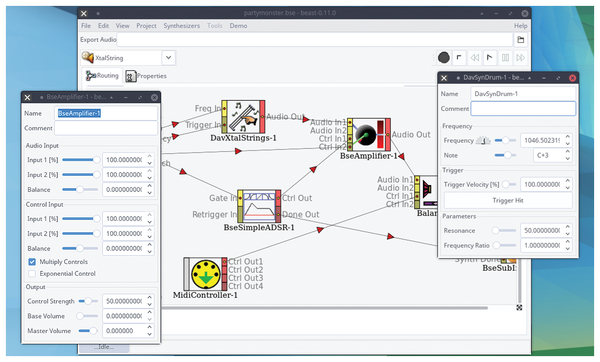Open the View menu

pyautogui.click(x=122, y=26)
